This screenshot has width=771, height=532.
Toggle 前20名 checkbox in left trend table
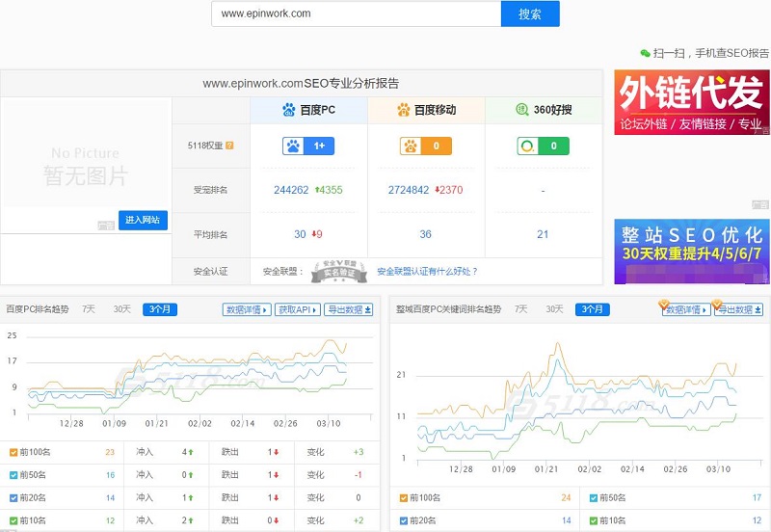(13, 498)
